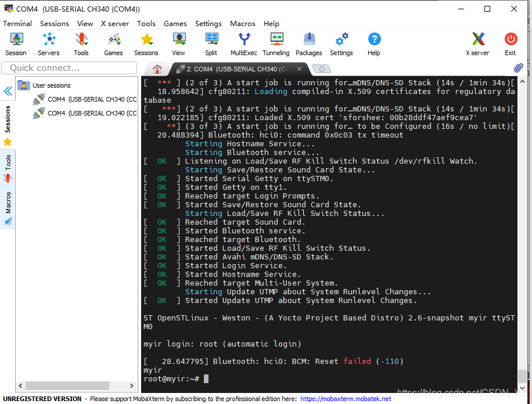The height and width of the screenshot is (404, 532).
Task: Collapse the sidebar with double chevron
Action: [x=8, y=91]
